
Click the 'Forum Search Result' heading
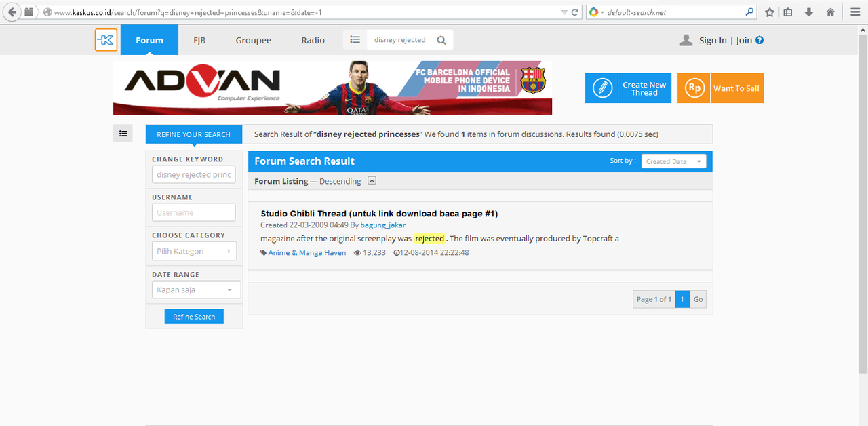coord(304,161)
